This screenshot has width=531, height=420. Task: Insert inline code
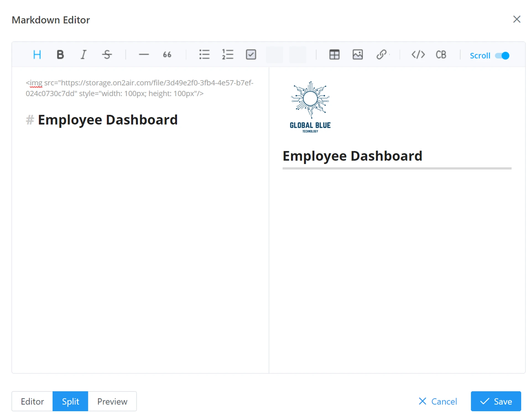tap(418, 54)
